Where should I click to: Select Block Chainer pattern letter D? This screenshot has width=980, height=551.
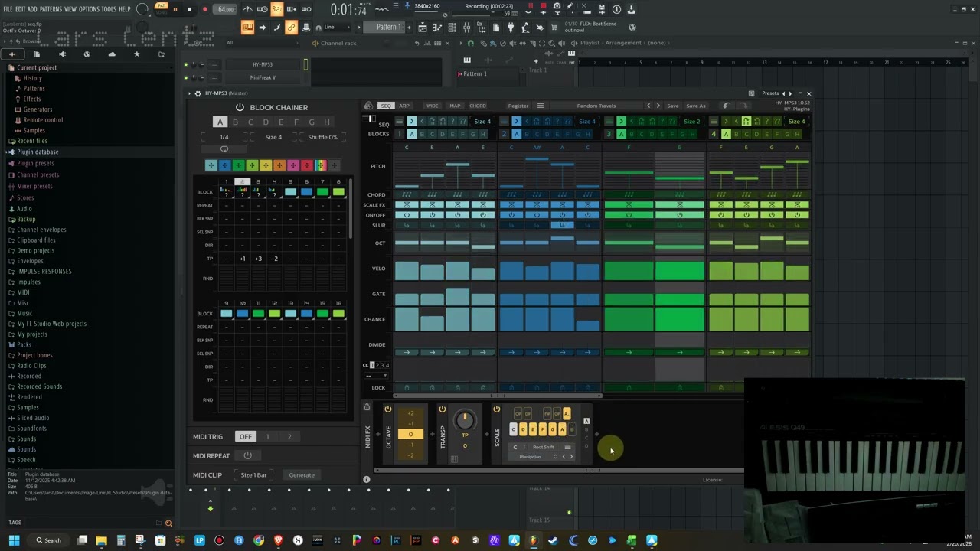[x=266, y=122]
